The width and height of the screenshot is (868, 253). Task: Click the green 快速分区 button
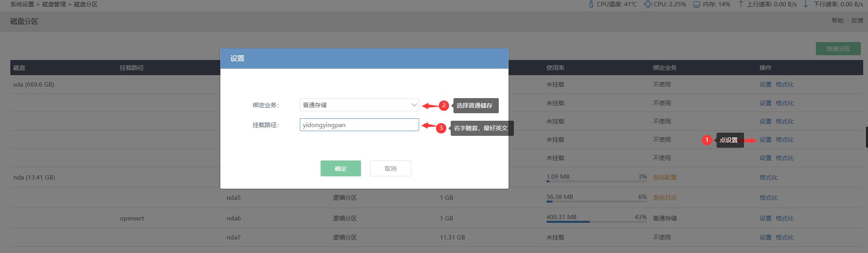pos(838,49)
